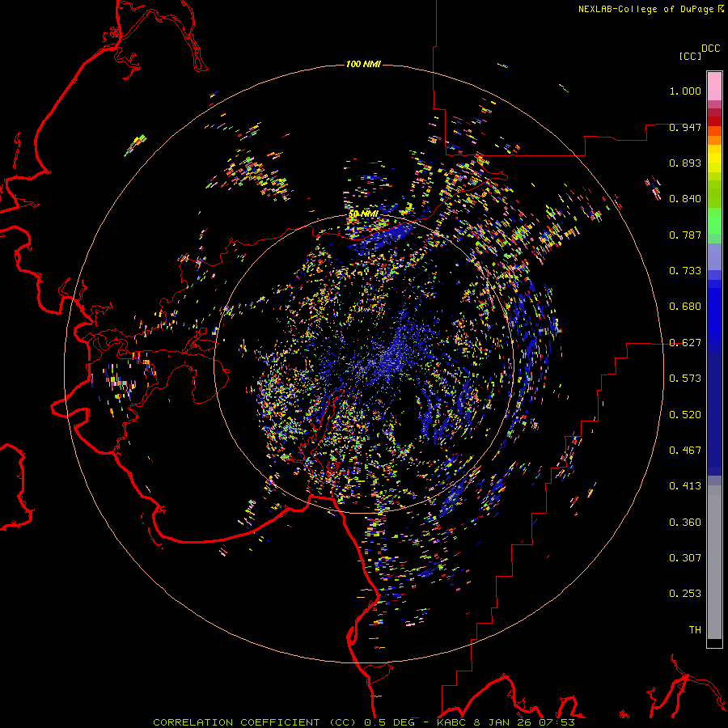Click the 0.627 scale value
The height and width of the screenshot is (728, 728).
(x=685, y=343)
